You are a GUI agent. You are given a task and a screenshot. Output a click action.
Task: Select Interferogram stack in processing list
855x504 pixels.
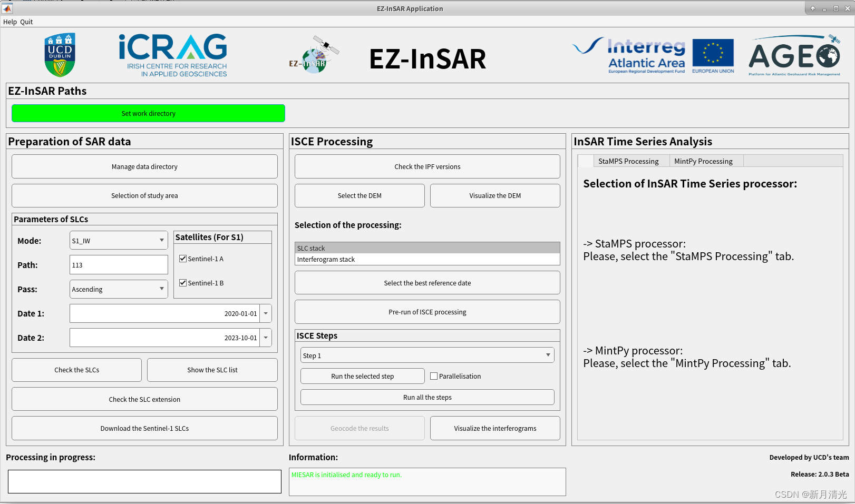click(x=427, y=259)
